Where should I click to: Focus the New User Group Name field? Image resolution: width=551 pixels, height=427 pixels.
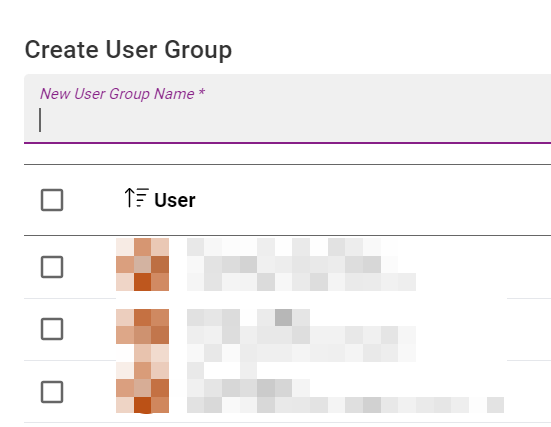(x=287, y=109)
